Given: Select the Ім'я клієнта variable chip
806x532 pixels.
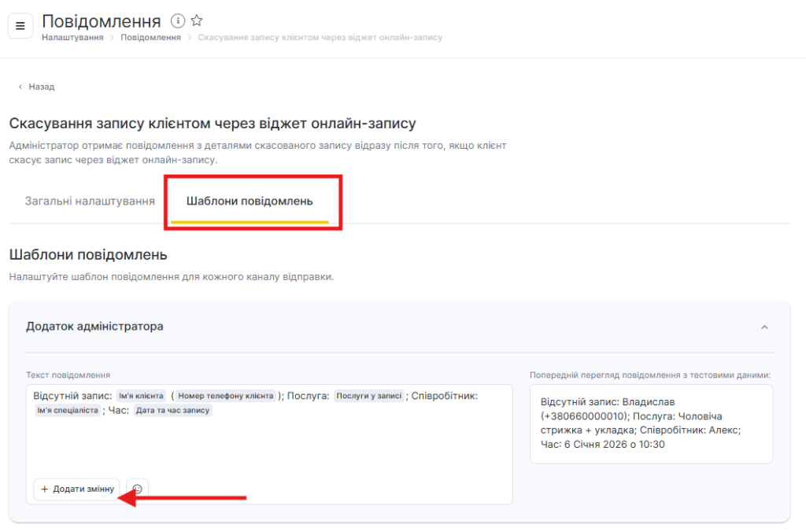Looking at the screenshot, I should 142,396.
